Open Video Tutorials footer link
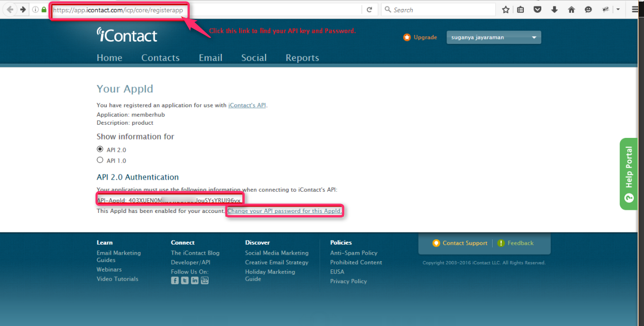 click(117, 279)
